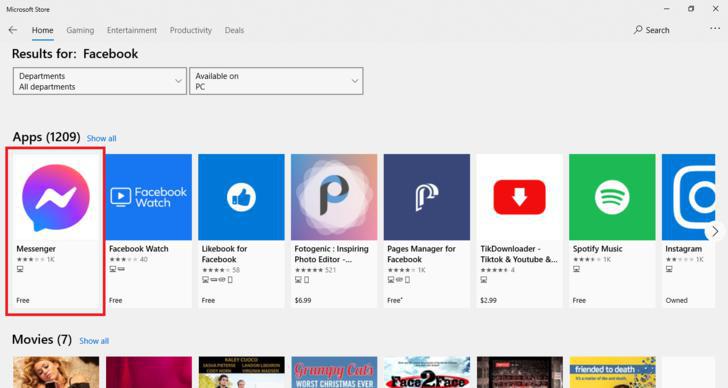728x388 pixels.
Task: Switch to the Home tab
Action: (x=43, y=30)
